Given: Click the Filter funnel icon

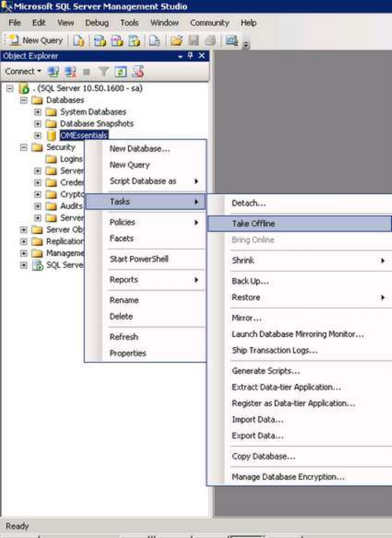Looking at the screenshot, I should pyautogui.click(x=104, y=72).
